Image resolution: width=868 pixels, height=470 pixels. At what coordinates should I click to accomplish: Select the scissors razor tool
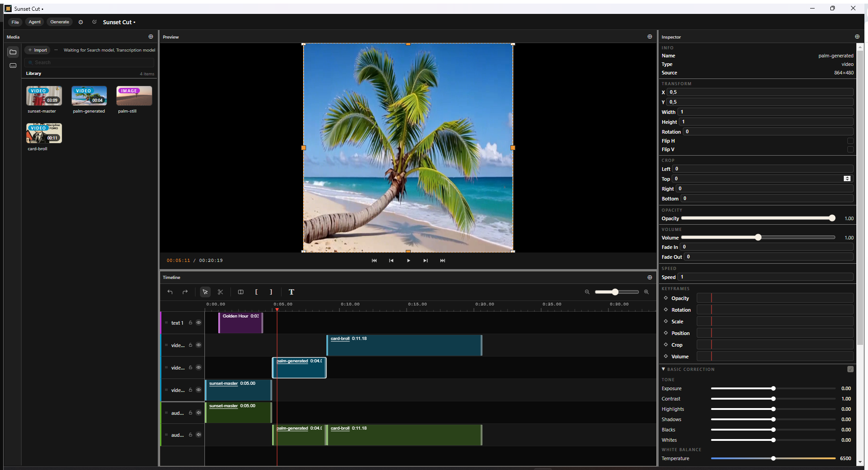(x=221, y=292)
